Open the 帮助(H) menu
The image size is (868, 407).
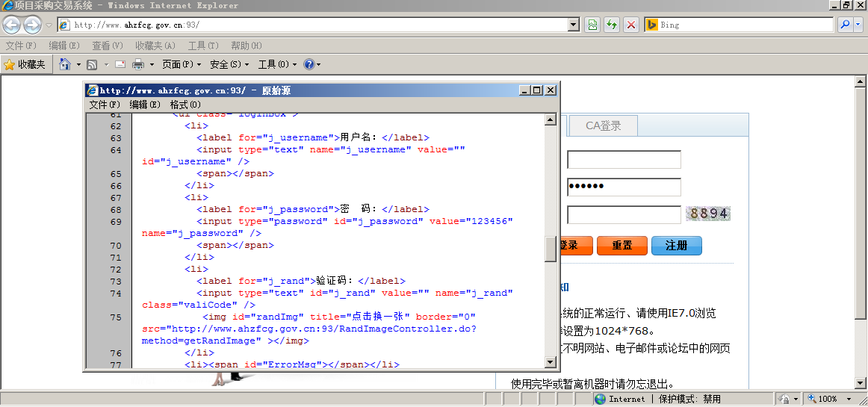pos(247,46)
